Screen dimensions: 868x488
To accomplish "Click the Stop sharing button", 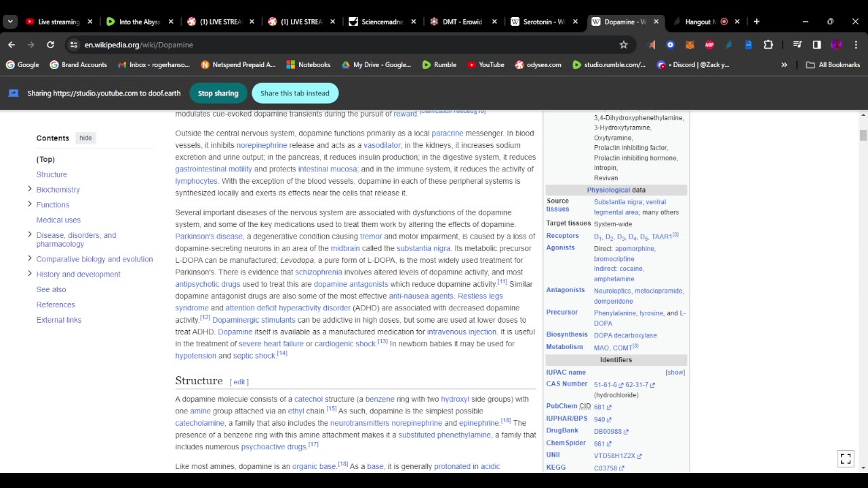I will (x=218, y=94).
